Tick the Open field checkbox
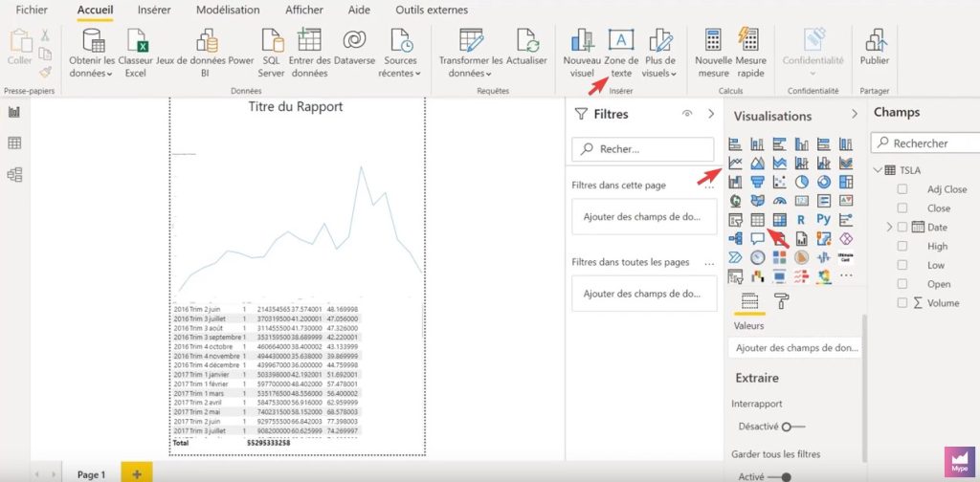 902,283
